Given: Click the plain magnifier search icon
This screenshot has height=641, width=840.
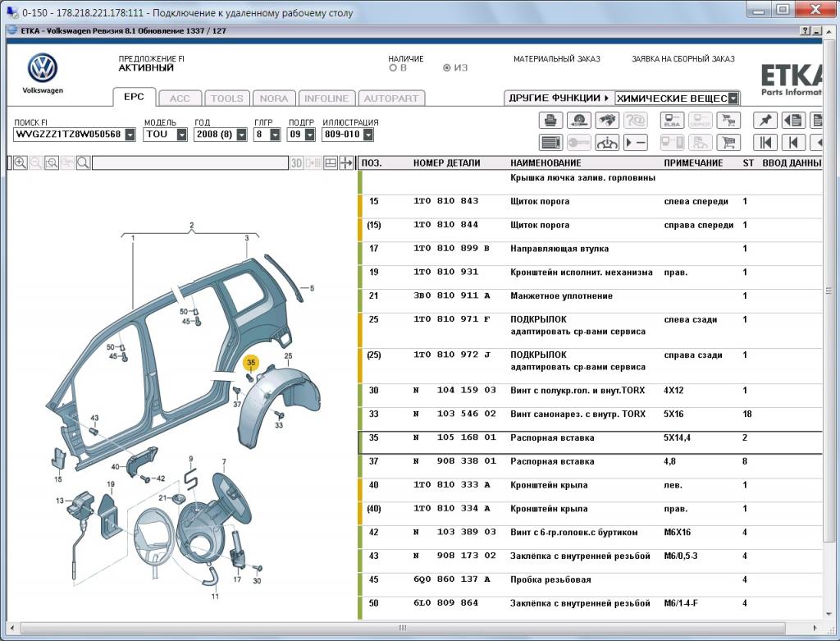Looking at the screenshot, I should 83,163.
